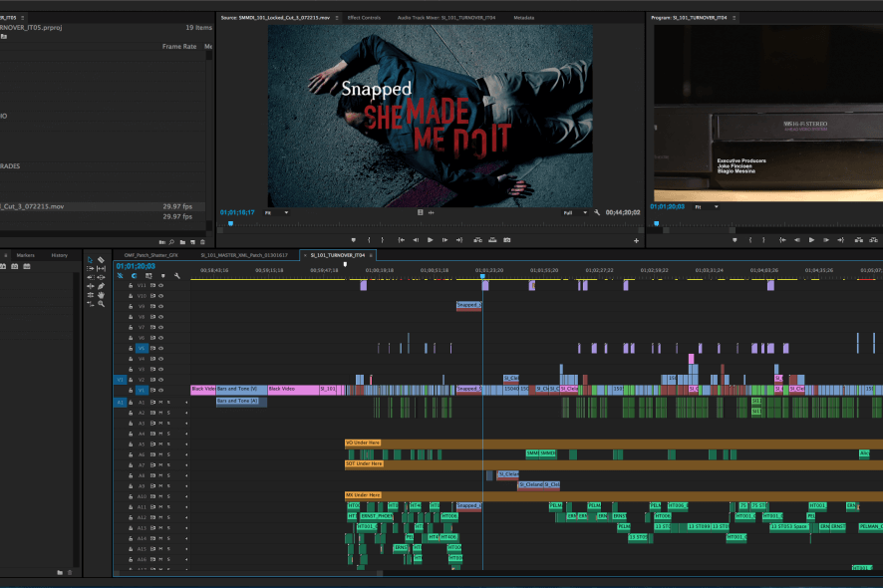Viewport: 883px width, 588px height.
Task: Switch to Effect Controls tab
Action: (x=364, y=18)
